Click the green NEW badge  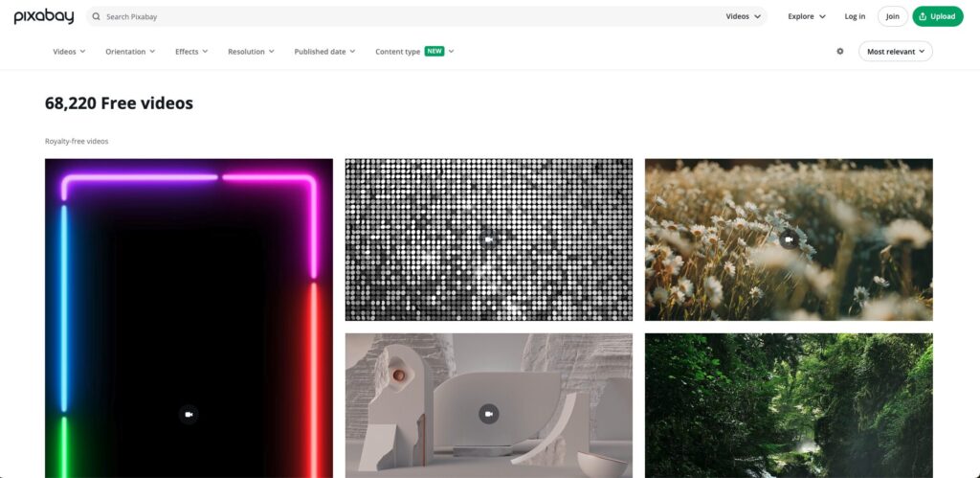pos(434,52)
